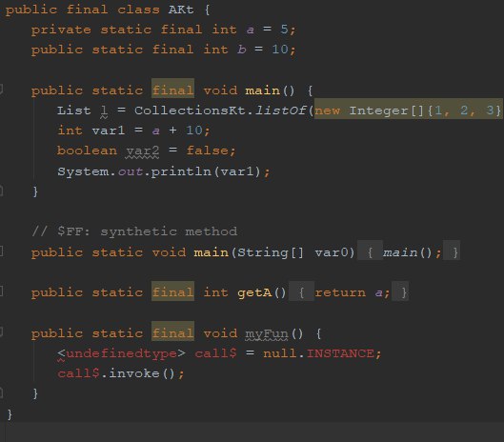The image size is (504, 442).
Task: Click call$ before .invoke()
Action: click(x=78, y=373)
